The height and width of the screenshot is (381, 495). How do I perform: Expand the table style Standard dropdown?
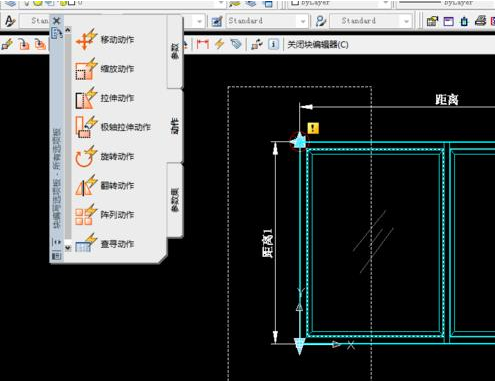(x=370, y=21)
